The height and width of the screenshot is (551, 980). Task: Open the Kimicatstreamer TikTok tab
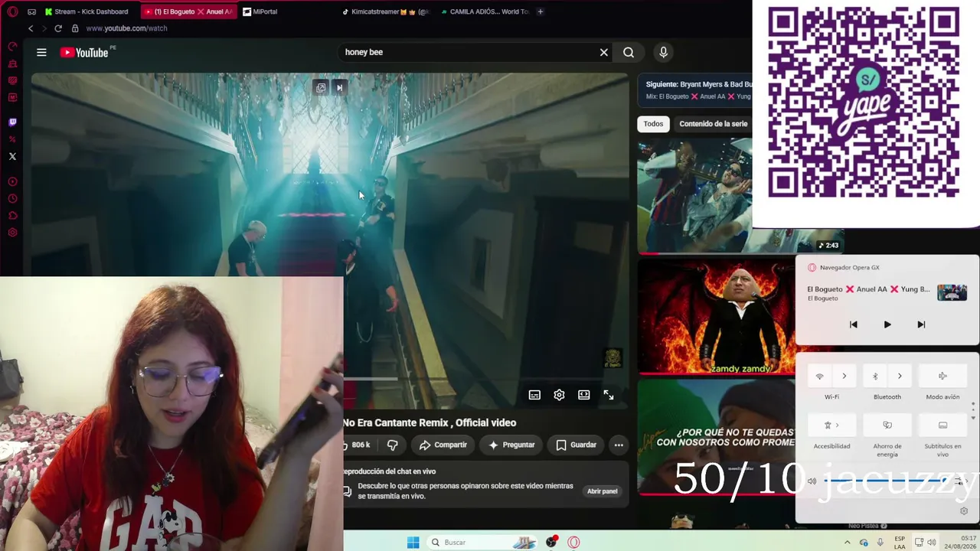pyautogui.click(x=387, y=11)
